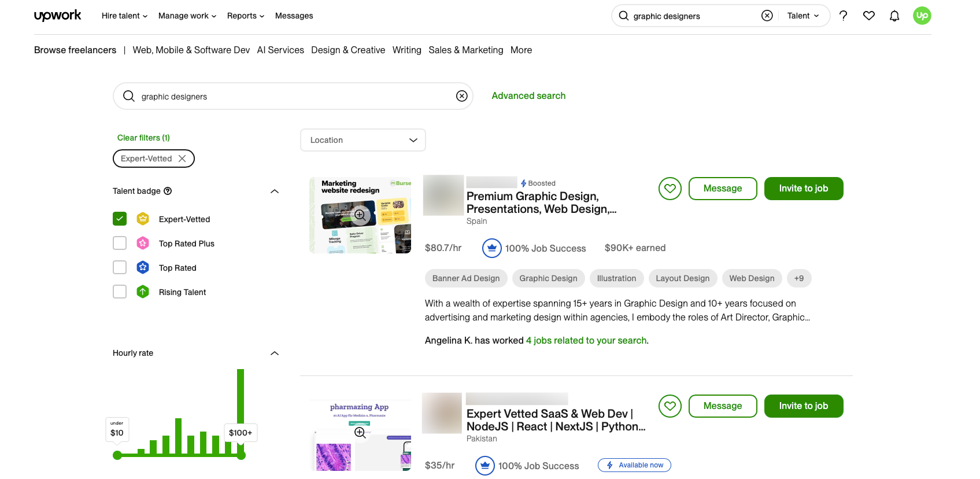Browse Sales & Marketing category

tap(466, 50)
